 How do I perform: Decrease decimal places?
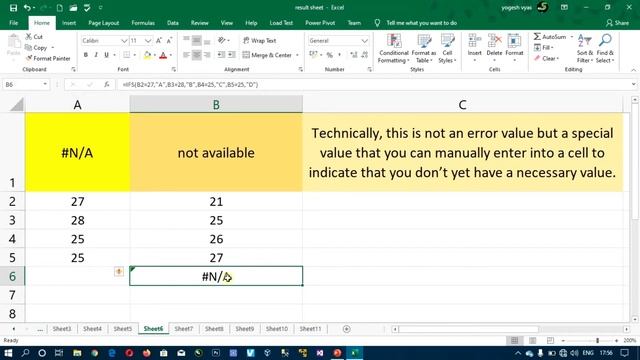[364, 55]
